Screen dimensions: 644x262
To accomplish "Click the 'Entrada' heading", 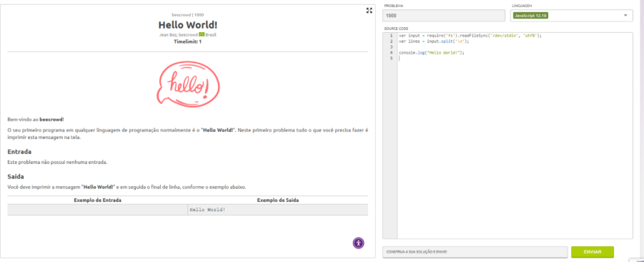I will pyautogui.click(x=19, y=152).
